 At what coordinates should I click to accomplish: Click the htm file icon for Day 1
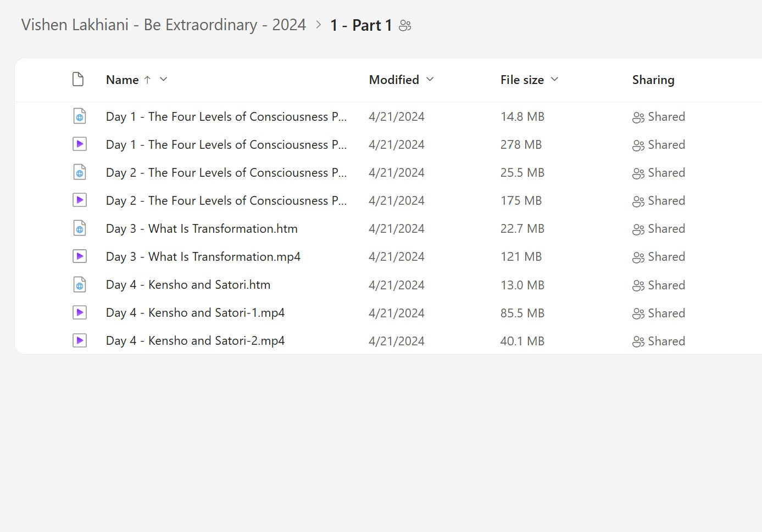(80, 116)
